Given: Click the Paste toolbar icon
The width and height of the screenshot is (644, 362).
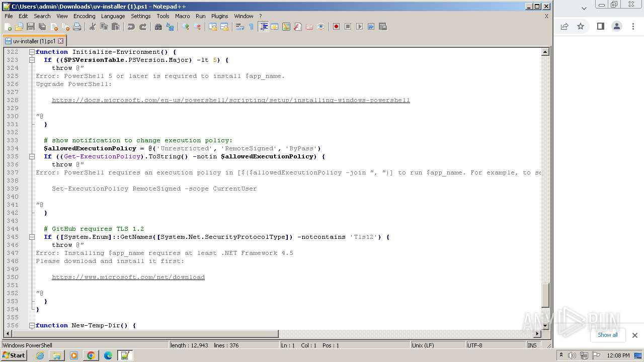Looking at the screenshot, I should pos(116,27).
